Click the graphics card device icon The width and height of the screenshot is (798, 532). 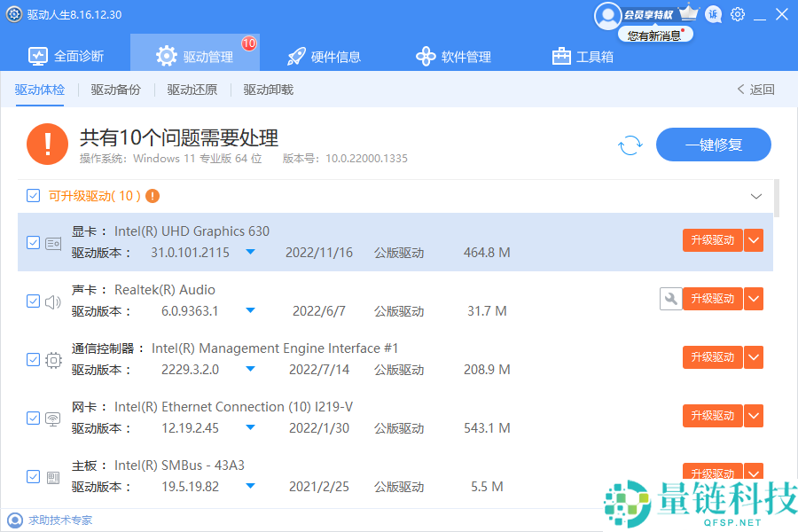pos(53,244)
